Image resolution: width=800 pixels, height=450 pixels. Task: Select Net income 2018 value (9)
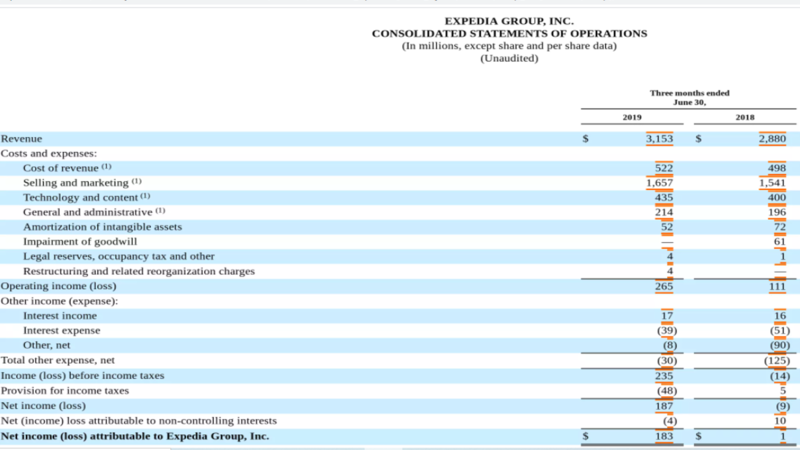coord(783,406)
